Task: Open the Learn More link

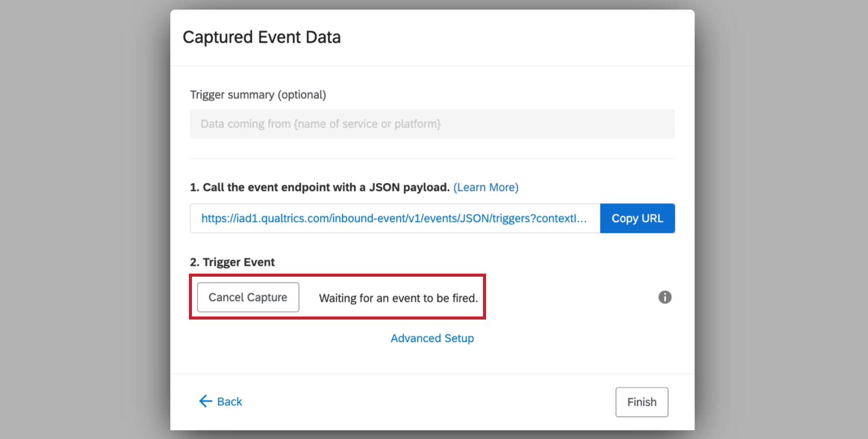Action: (x=486, y=187)
